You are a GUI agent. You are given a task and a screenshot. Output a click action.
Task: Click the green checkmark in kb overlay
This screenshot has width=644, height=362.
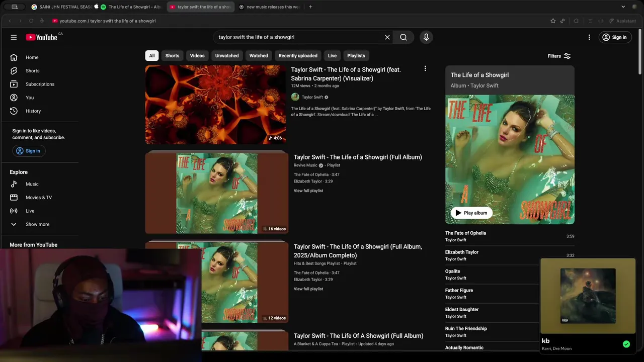point(626,344)
